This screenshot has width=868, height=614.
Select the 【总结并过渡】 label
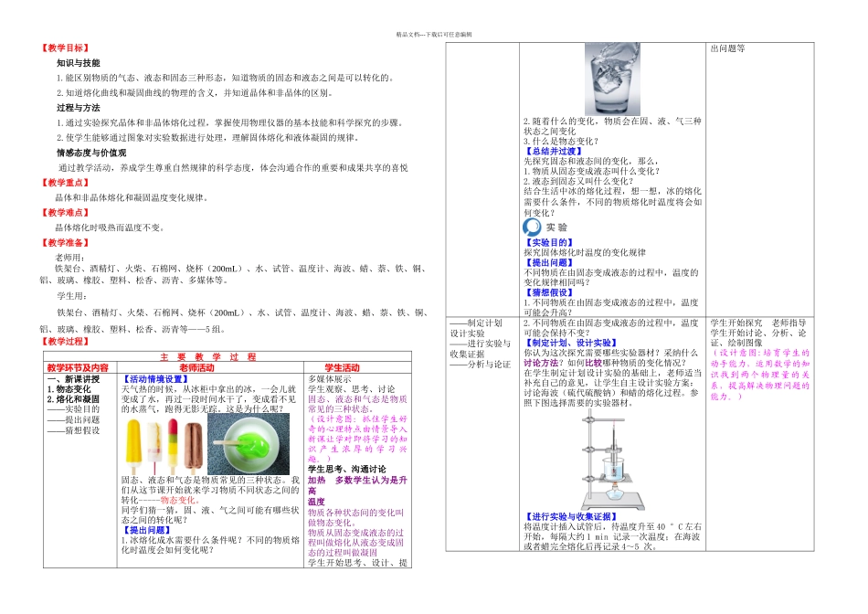coord(554,151)
